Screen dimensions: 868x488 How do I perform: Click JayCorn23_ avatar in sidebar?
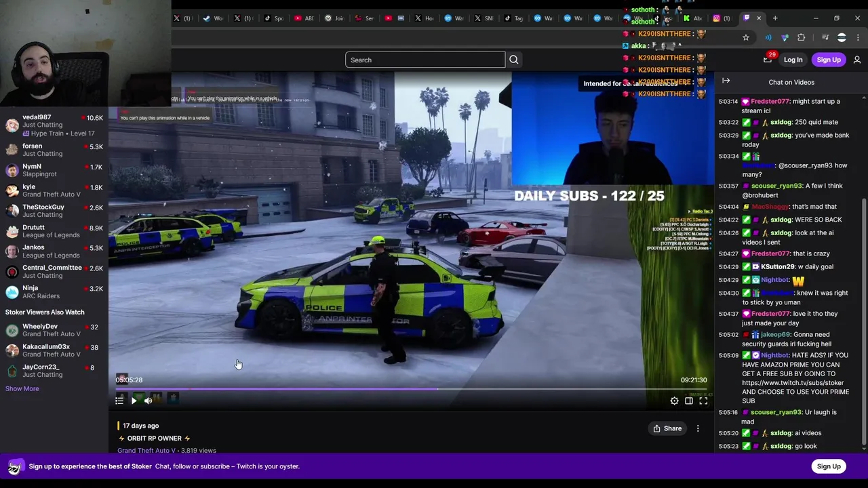tap(12, 371)
